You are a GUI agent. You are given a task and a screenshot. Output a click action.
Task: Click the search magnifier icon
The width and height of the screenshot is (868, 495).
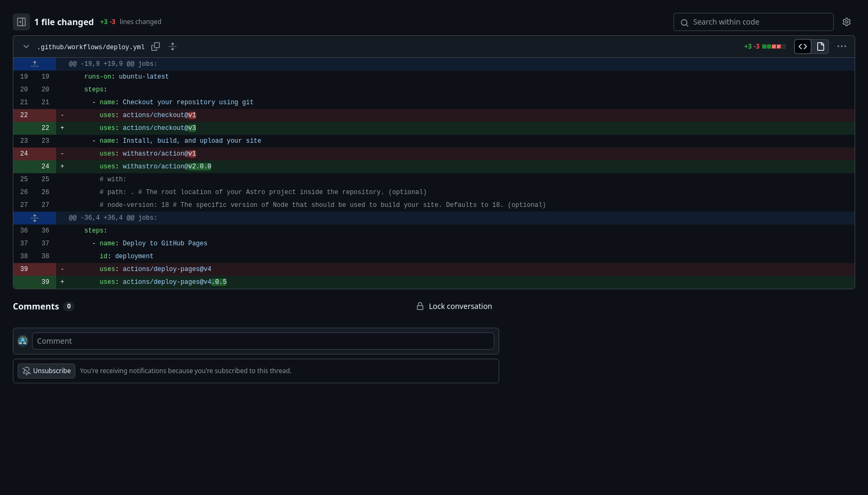(x=685, y=22)
